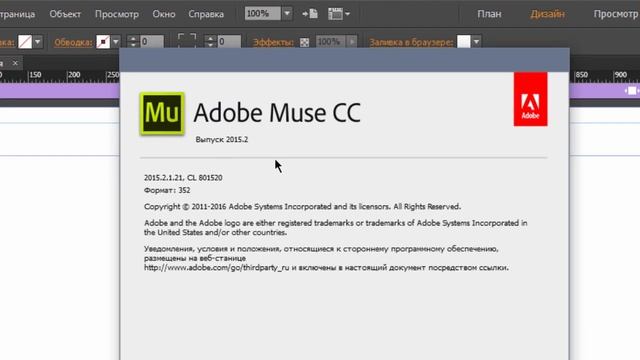Viewport: 640px width, 360px height.
Task: Click the page width handle on purple bar
Action: (632, 91)
